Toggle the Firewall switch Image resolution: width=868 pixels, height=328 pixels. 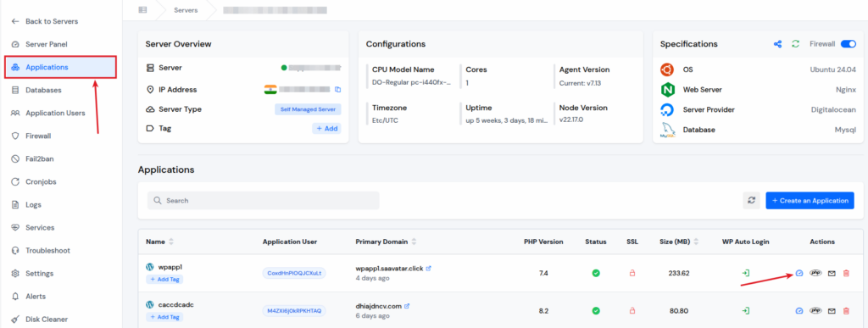tap(848, 44)
